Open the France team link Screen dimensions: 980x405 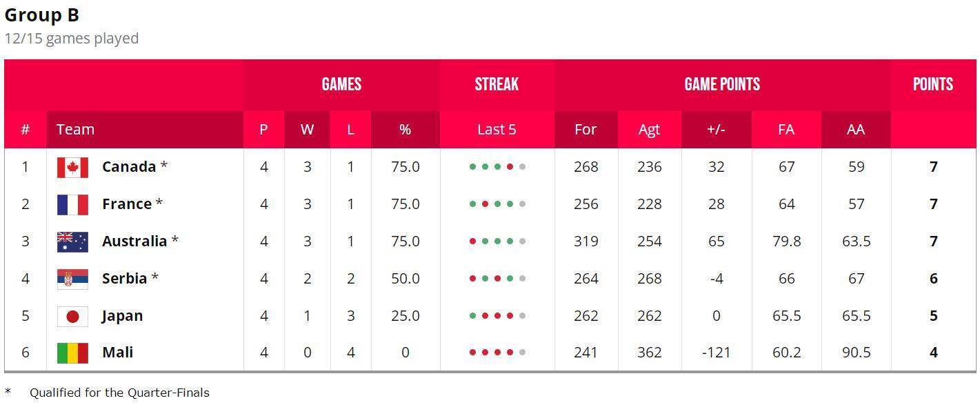tap(127, 204)
